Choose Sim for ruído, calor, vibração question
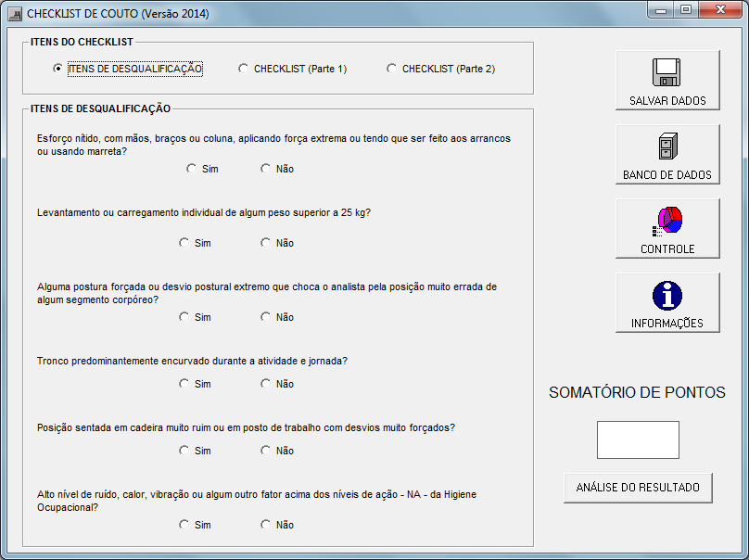Screen dimensions: 749x560 195,525
